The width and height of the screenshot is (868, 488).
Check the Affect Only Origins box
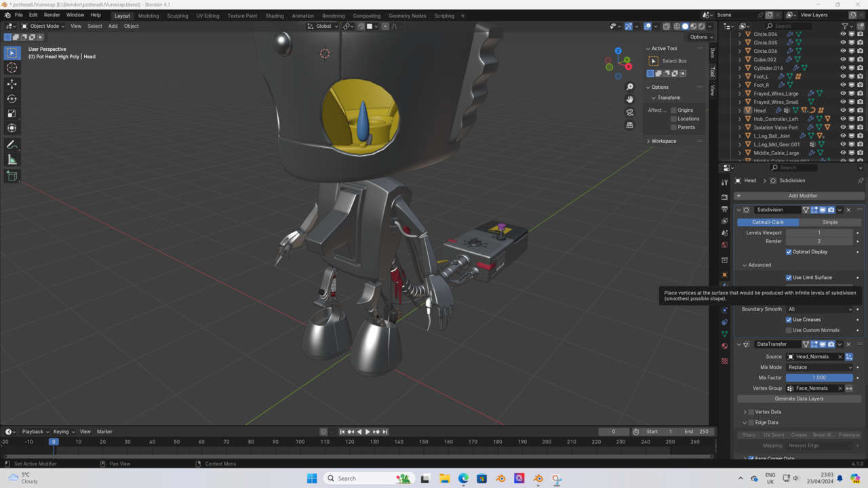pos(673,110)
